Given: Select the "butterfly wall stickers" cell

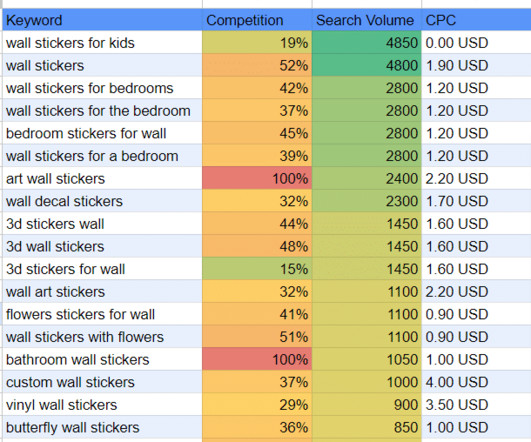Looking at the screenshot, I should pos(102,427).
